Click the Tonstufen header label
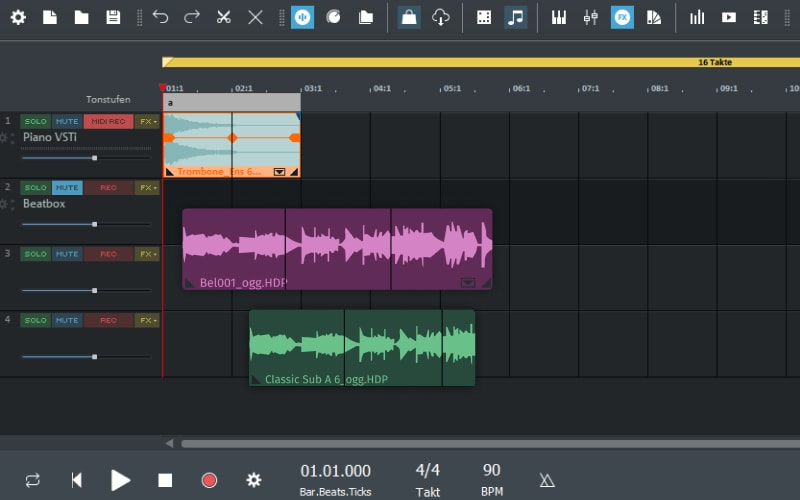The width and height of the screenshot is (800, 500). (108, 99)
